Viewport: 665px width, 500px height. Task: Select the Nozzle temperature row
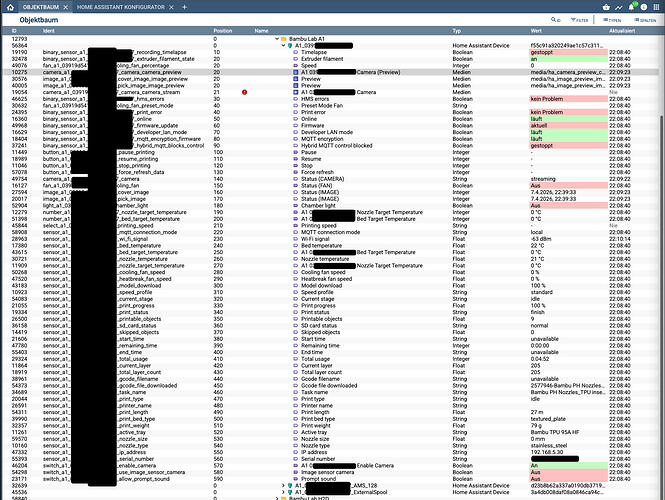coord(330,259)
